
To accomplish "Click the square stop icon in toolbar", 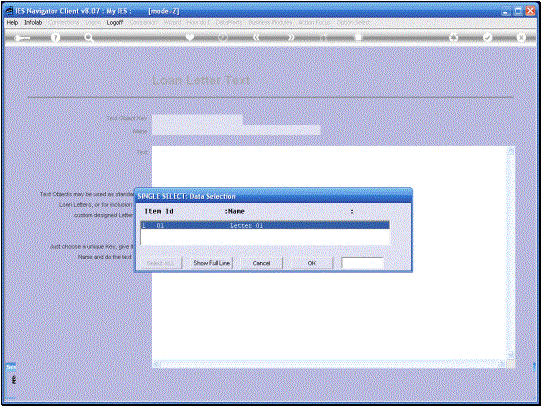I will pyautogui.click(x=358, y=37).
